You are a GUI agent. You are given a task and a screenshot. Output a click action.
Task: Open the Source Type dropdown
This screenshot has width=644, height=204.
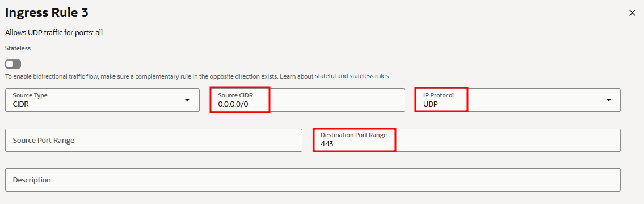click(x=102, y=100)
